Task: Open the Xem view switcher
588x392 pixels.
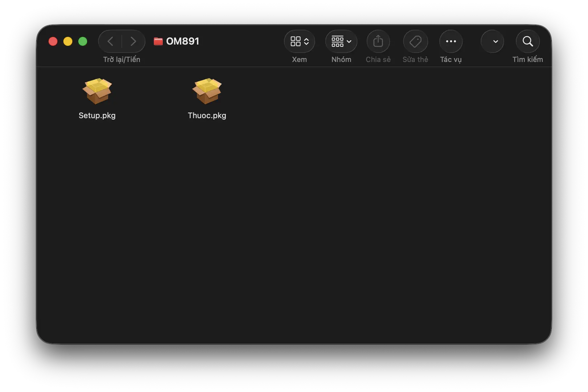Action: (299, 41)
